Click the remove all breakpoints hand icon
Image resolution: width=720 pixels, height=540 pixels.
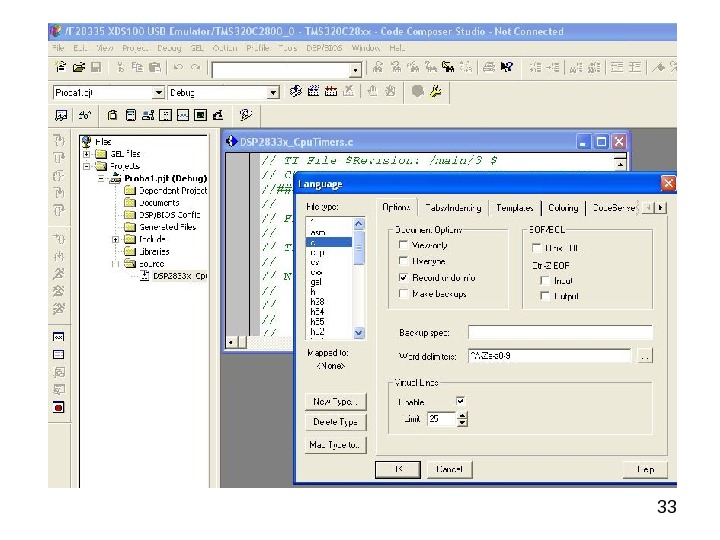(390, 91)
